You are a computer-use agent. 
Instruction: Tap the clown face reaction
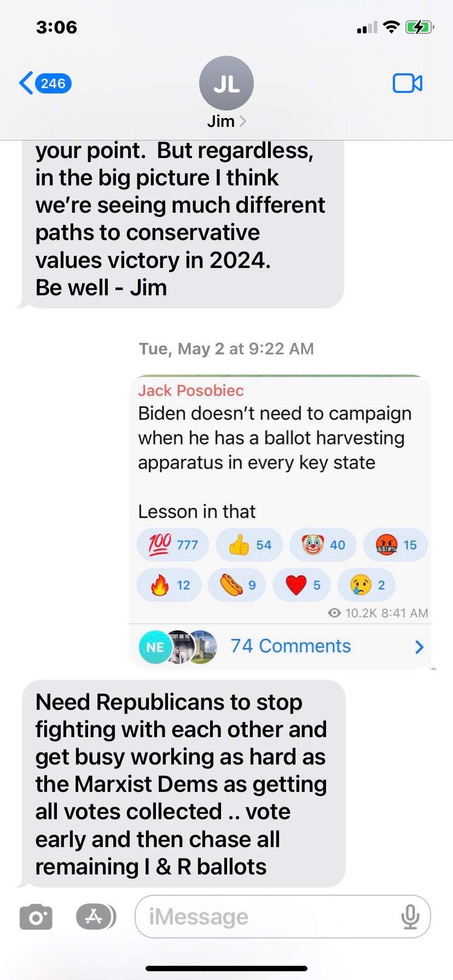pos(323,545)
